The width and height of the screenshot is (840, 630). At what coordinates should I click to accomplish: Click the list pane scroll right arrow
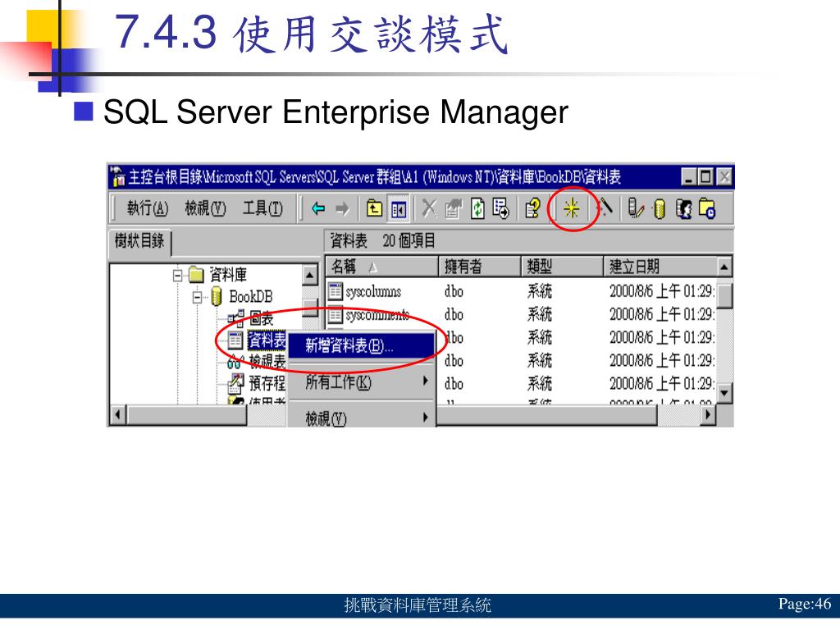click(x=708, y=415)
